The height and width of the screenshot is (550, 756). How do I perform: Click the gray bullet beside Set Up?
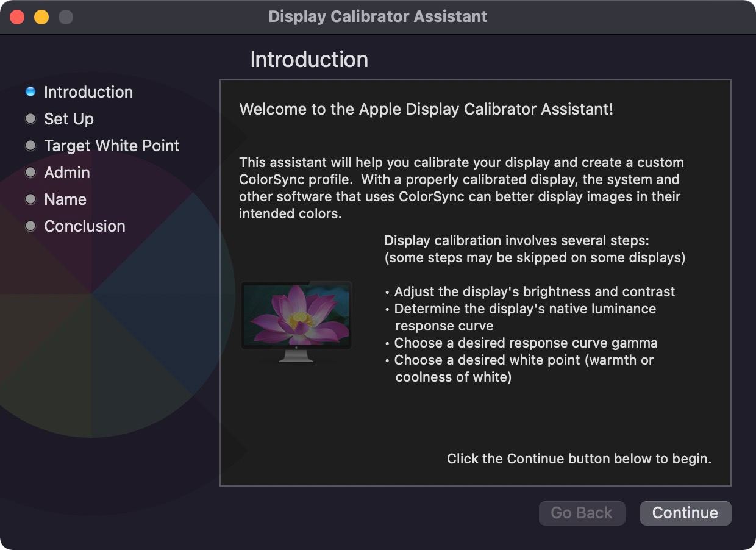pos(30,119)
